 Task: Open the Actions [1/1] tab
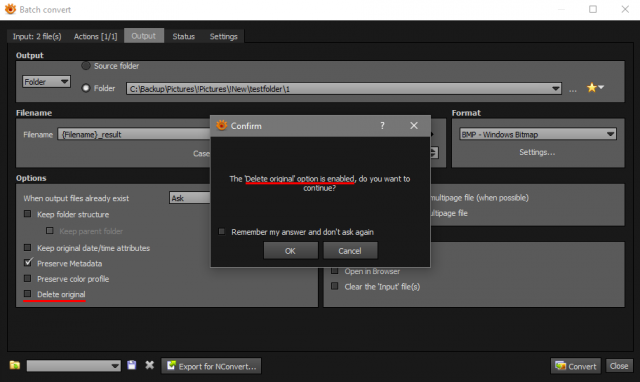(x=96, y=36)
